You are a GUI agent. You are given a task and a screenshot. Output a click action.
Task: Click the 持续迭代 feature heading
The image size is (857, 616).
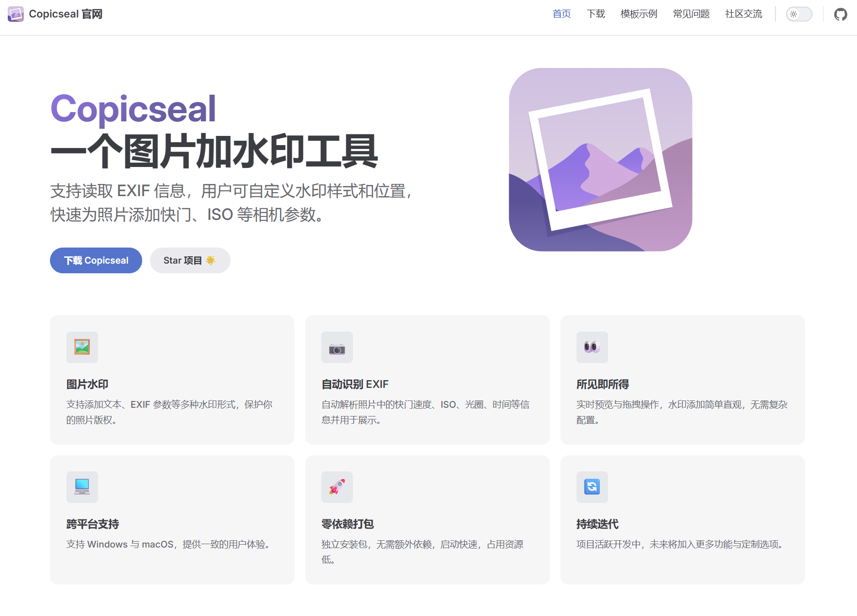[x=597, y=524]
